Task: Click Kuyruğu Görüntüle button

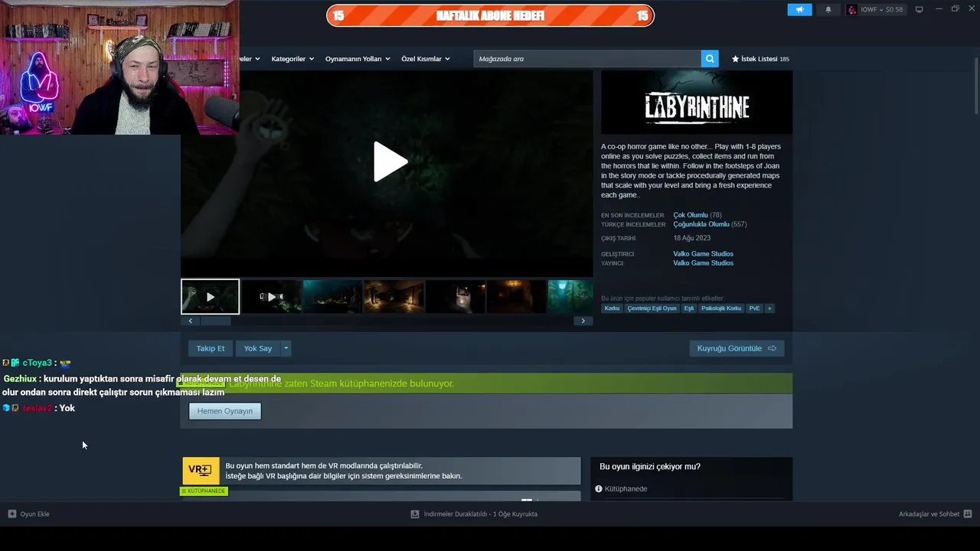Action: point(737,348)
